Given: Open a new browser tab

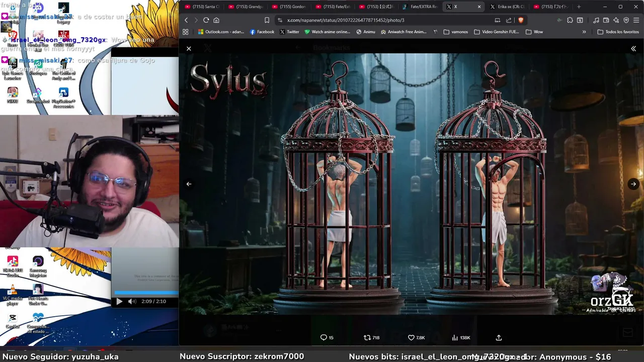Looking at the screenshot, I should pyautogui.click(x=579, y=7).
